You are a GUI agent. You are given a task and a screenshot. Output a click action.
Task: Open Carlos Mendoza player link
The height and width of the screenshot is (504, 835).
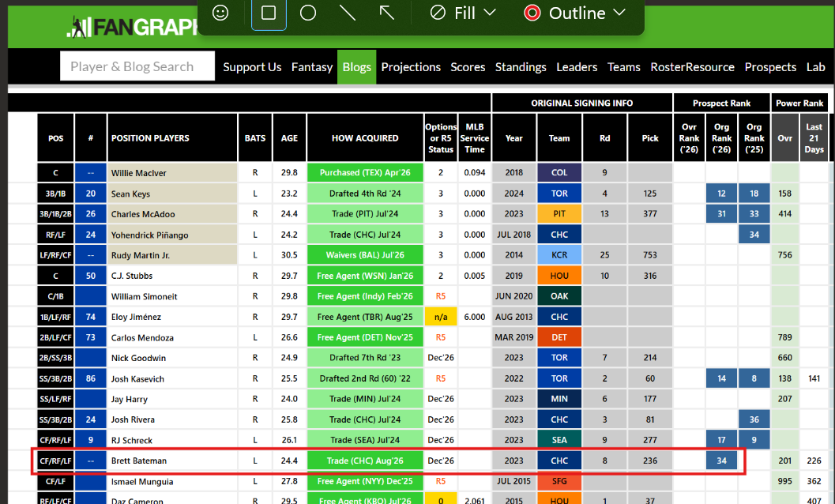click(x=142, y=338)
